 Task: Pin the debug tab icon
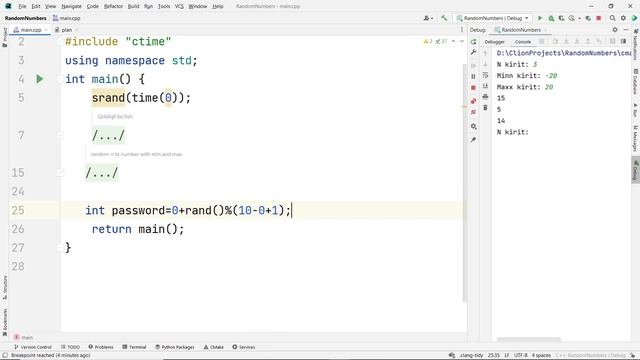click(473, 140)
